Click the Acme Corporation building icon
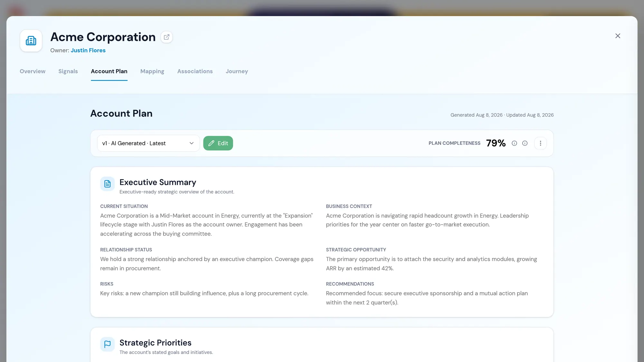This screenshot has height=362, width=644. point(31,41)
